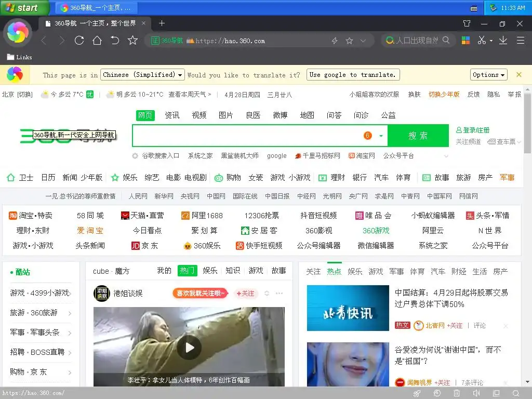Image resolution: width=532 pixels, height=399 pixels.
Task: Expand the search engine dropdown arrow in search box
Action: pos(381,136)
